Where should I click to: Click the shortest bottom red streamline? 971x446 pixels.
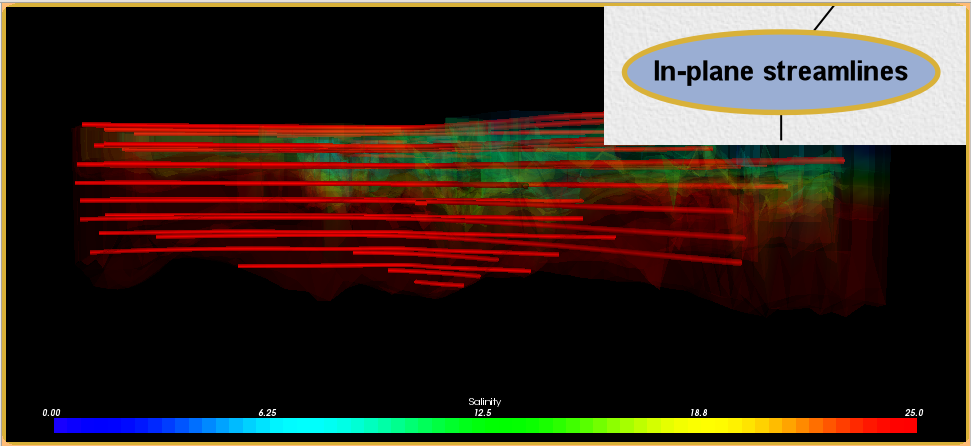pyautogui.click(x=439, y=283)
